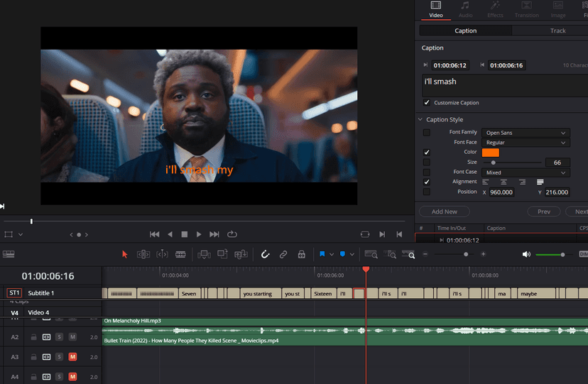This screenshot has height=384, width=588.
Task: Jump to first frame in viewer
Action: point(154,234)
